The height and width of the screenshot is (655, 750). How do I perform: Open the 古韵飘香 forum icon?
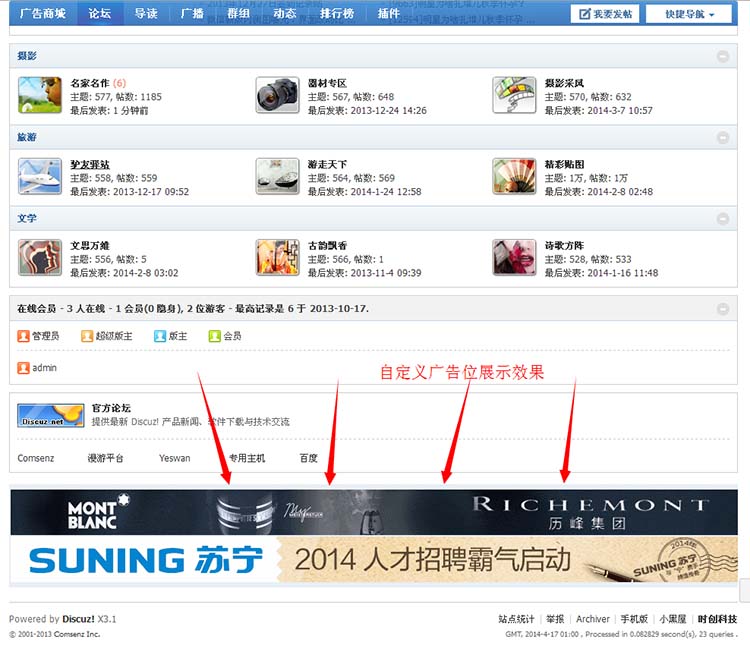coord(277,257)
